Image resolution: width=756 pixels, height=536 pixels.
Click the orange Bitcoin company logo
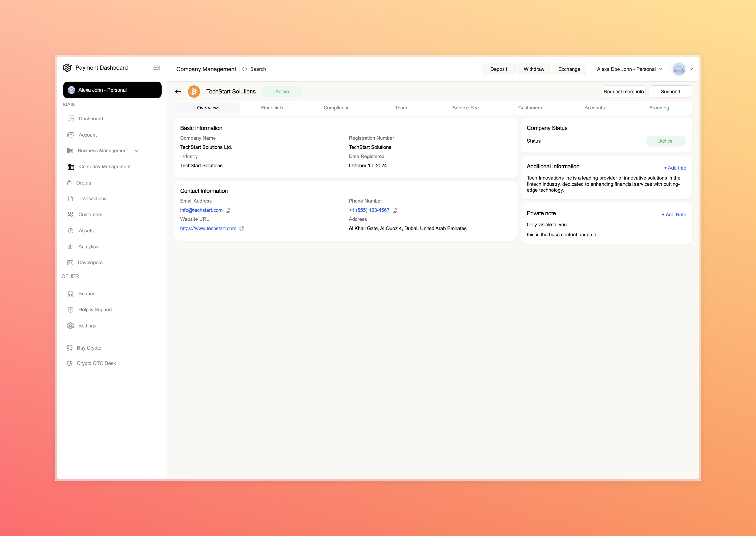194,92
